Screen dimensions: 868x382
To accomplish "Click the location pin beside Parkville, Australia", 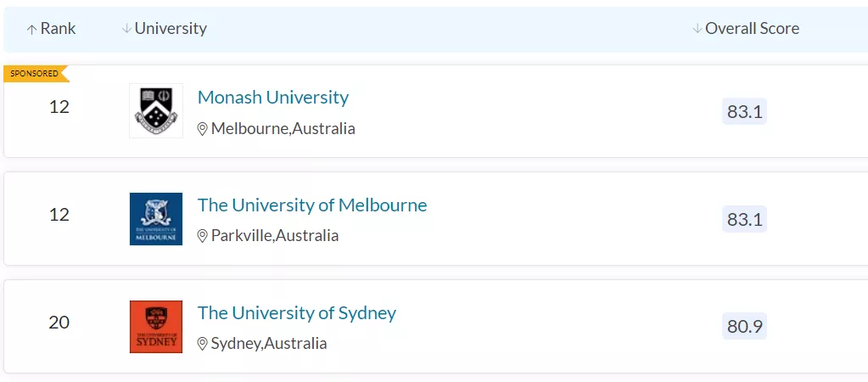I will 203,236.
